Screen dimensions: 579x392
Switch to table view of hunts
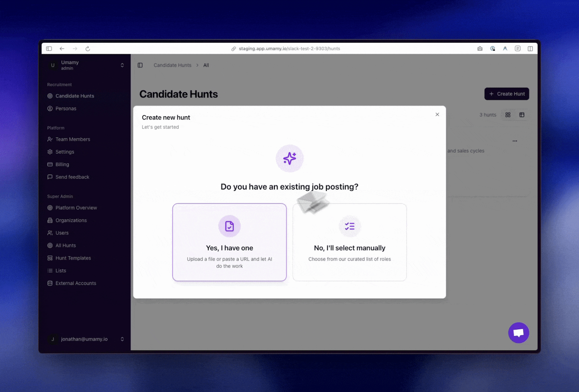pos(522,115)
